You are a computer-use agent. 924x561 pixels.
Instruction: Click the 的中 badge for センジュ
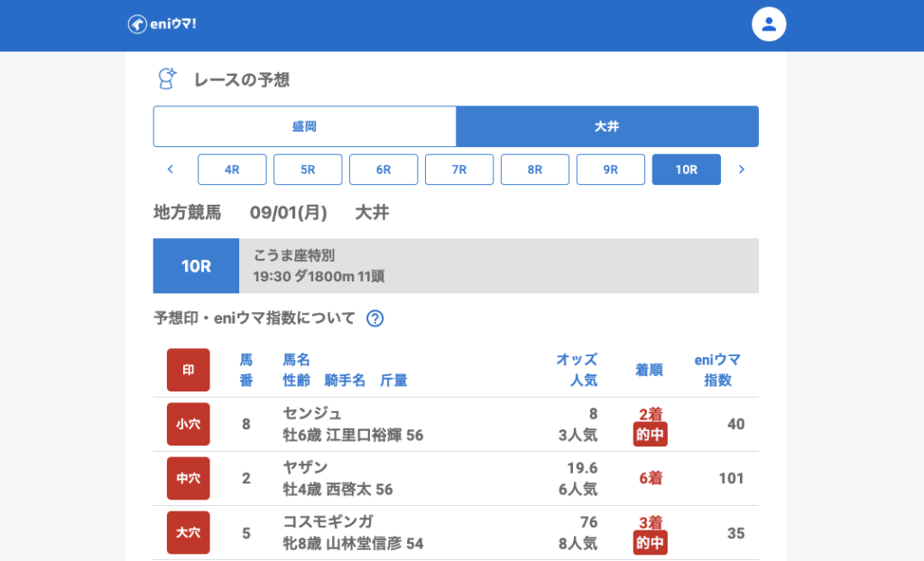point(650,435)
